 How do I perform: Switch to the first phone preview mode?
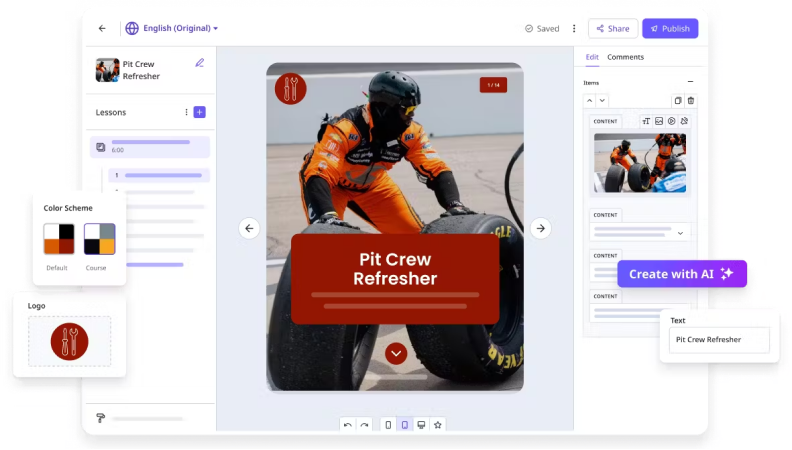tap(388, 424)
